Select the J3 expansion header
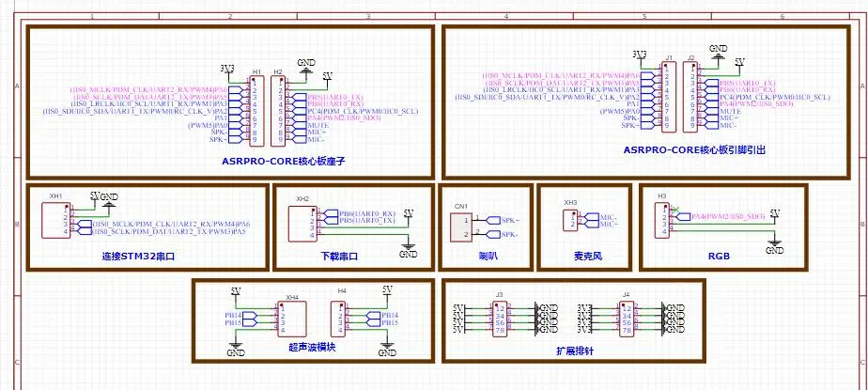Screen dimensions: 868x390 500,318
